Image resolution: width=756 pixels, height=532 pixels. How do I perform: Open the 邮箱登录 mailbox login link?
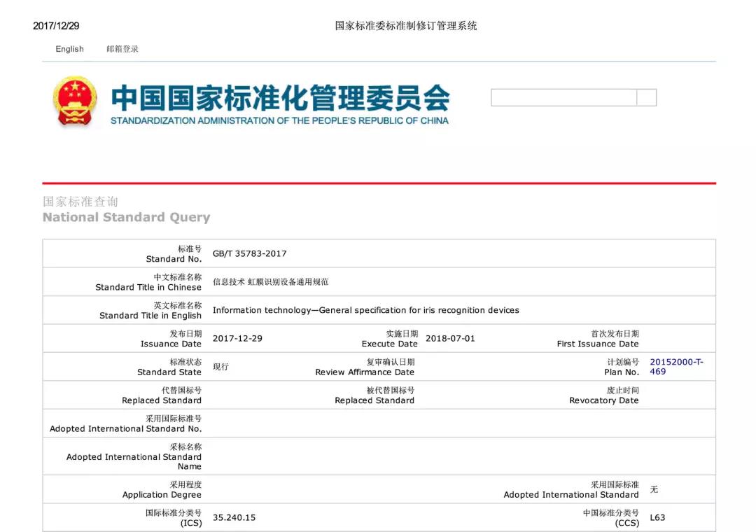[x=122, y=49]
